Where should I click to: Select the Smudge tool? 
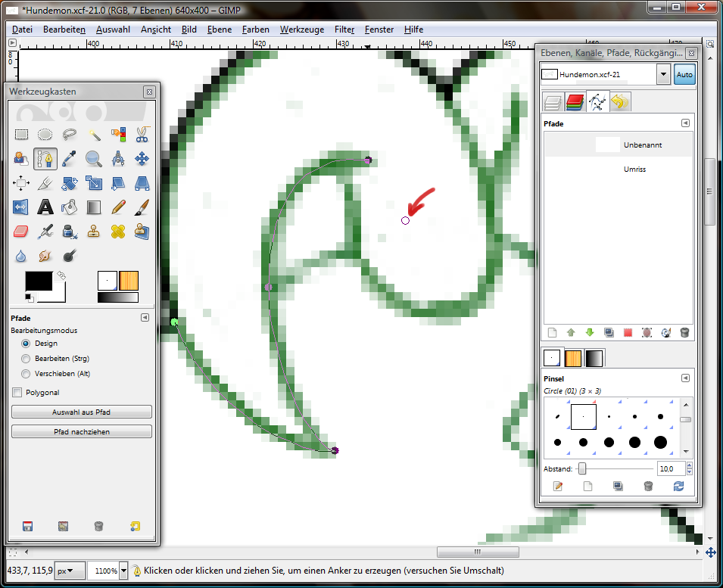tap(45, 256)
